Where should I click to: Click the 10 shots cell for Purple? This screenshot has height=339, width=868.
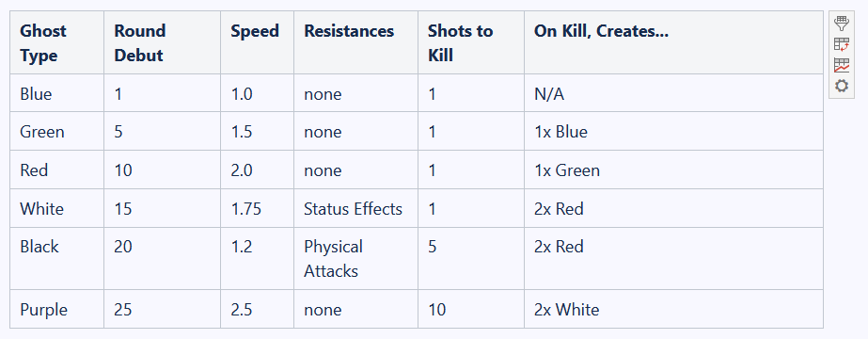[471, 309]
